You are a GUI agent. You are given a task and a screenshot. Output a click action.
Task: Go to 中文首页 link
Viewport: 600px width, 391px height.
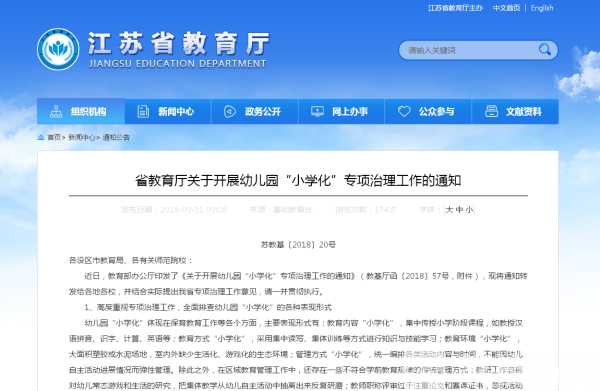pyautogui.click(x=506, y=8)
